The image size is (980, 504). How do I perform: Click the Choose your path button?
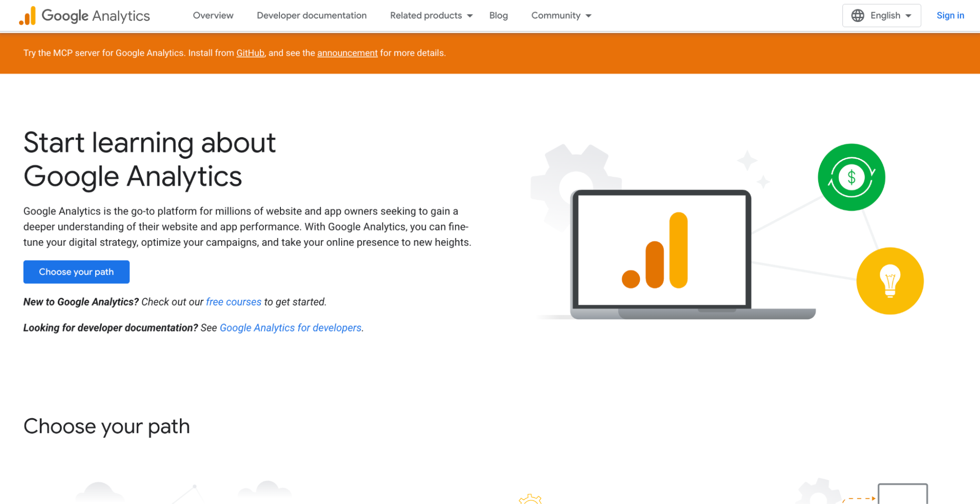pos(76,272)
